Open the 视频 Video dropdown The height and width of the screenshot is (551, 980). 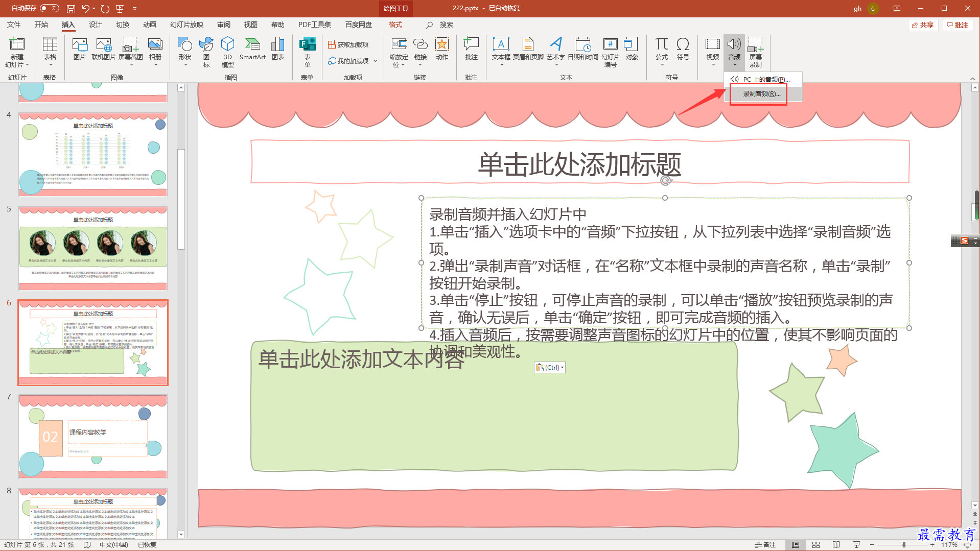(x=712, y=52)
